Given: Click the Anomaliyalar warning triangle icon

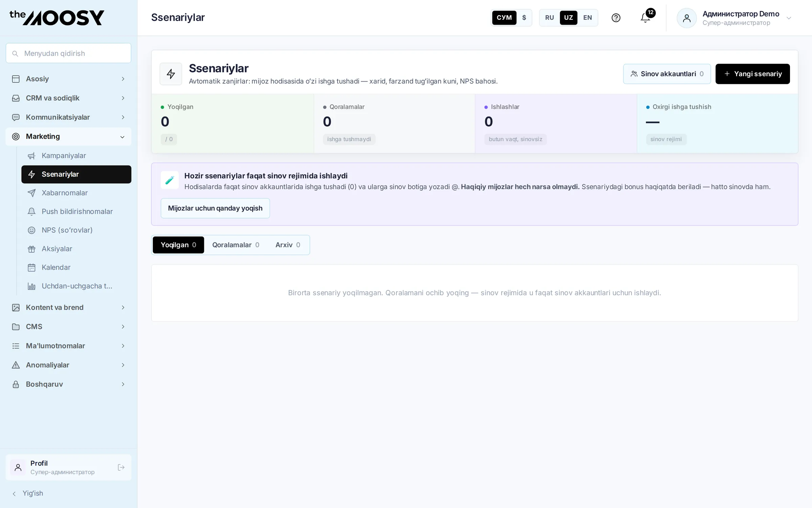Looking at the screenshot, I should (16, 365).
